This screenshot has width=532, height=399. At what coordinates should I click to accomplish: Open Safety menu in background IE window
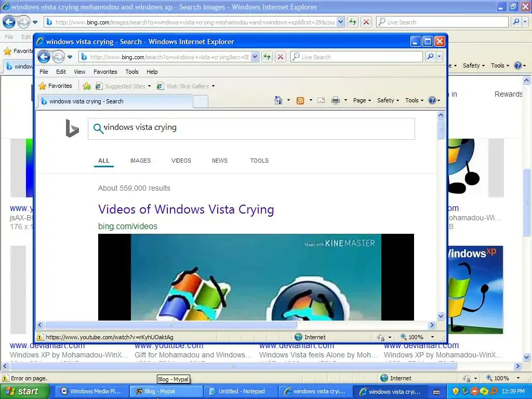click(x=474, y=65)
